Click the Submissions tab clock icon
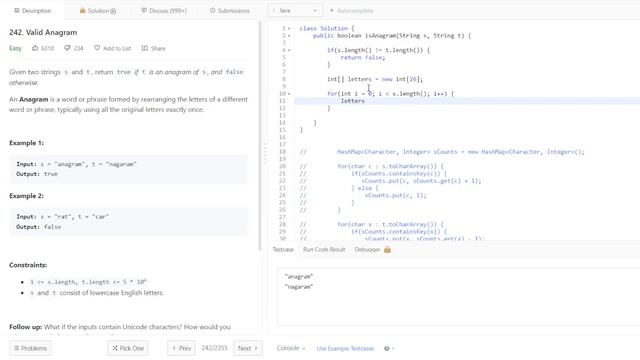This screenshot has width=640, height=360. click(x=212, y=11)
